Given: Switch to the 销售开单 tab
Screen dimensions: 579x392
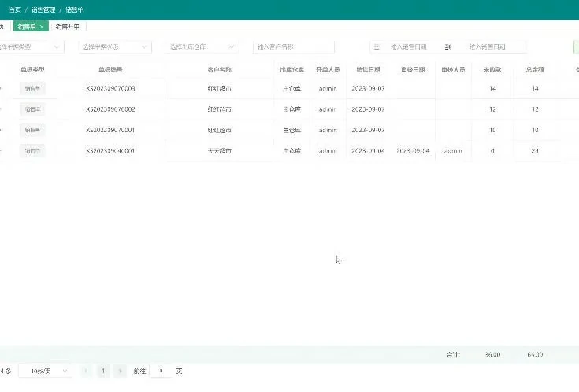Looking at the screenshot, I should (x=67, y=27).
